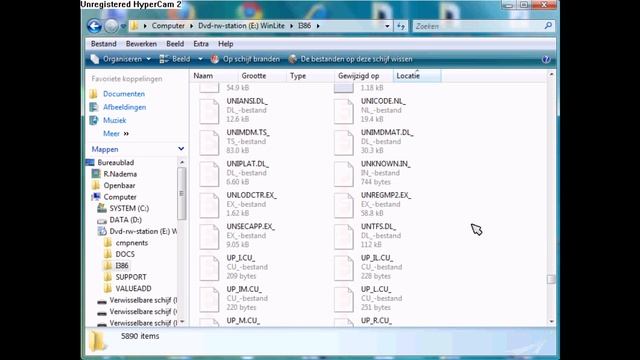Select file icon of UNIMDM.TS_
The width and height of the screenshot is (640, 360).
209,142
